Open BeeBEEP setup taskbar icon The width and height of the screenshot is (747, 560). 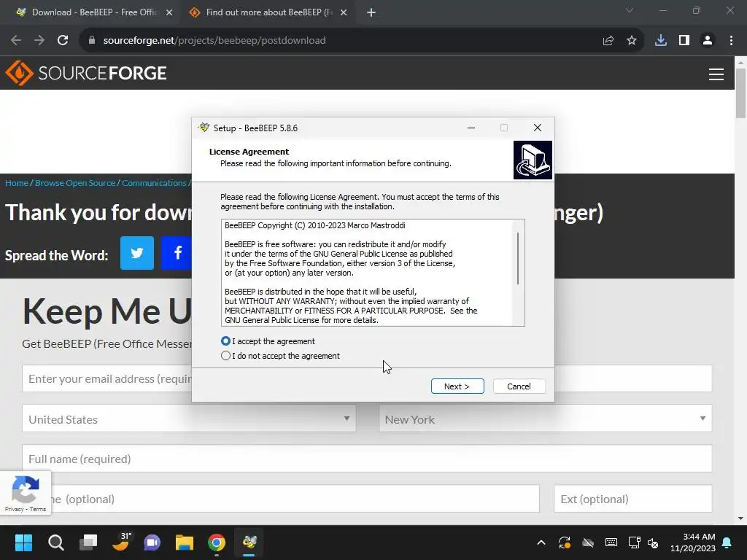(249, 542)
